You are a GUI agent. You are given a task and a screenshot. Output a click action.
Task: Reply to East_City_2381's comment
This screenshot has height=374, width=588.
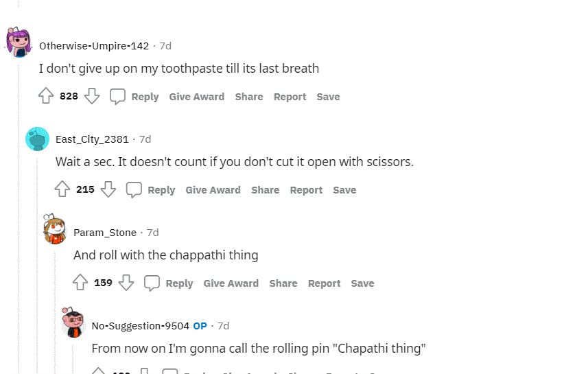point(161,190)
